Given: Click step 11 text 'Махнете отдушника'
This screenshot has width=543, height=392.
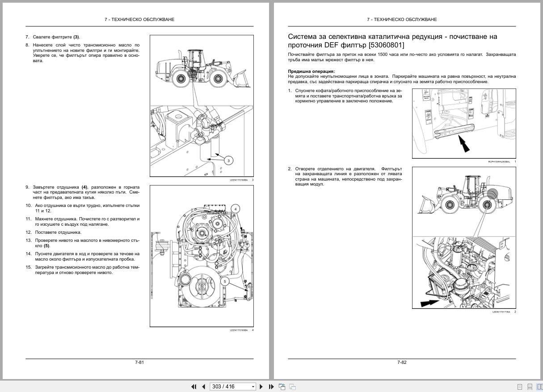Looking at the screenshot, I should tap(87, 222).
